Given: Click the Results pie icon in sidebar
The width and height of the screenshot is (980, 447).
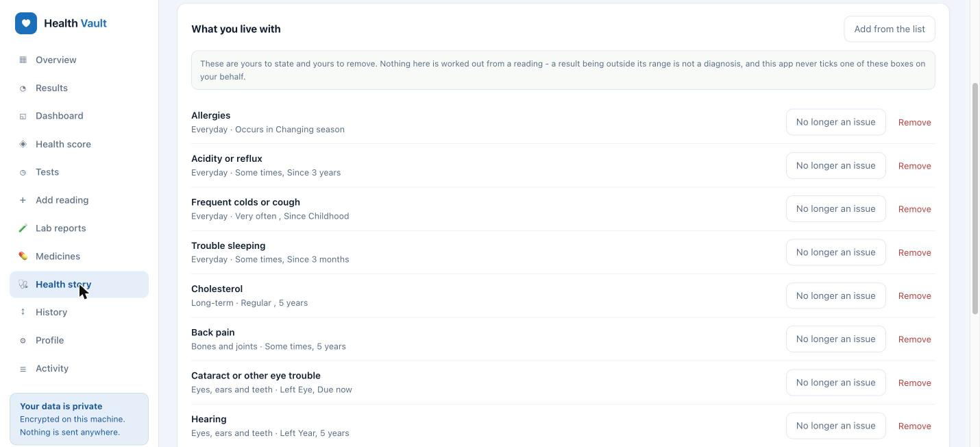Looking at the screenshot, I should [23, 88].
